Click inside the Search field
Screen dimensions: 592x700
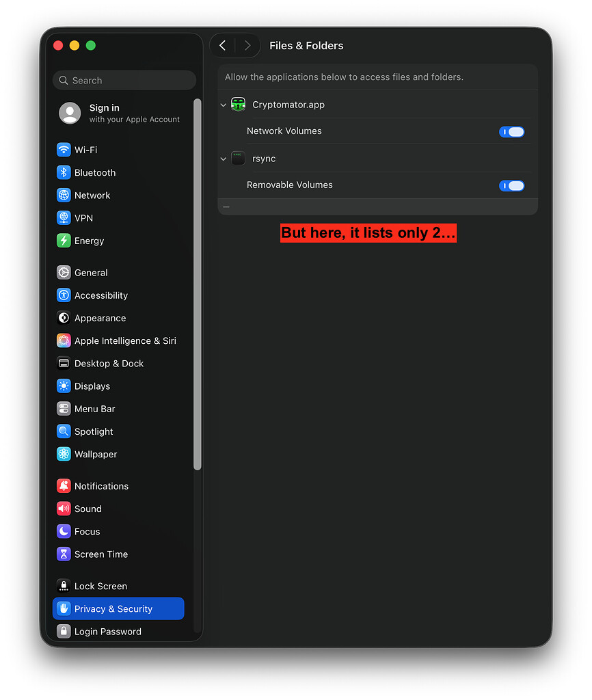(x=124, y=81)
